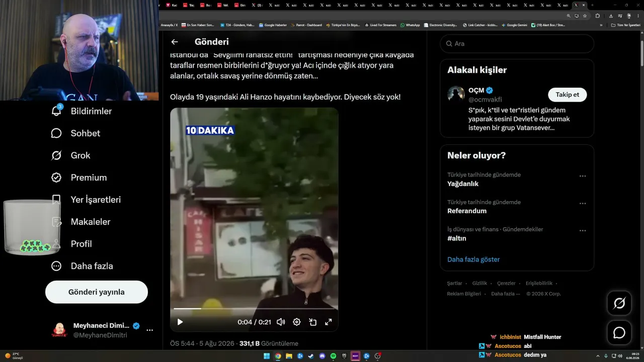
Task: Go back using the Gönderi arrow
Action: click(x=175, y=42)
